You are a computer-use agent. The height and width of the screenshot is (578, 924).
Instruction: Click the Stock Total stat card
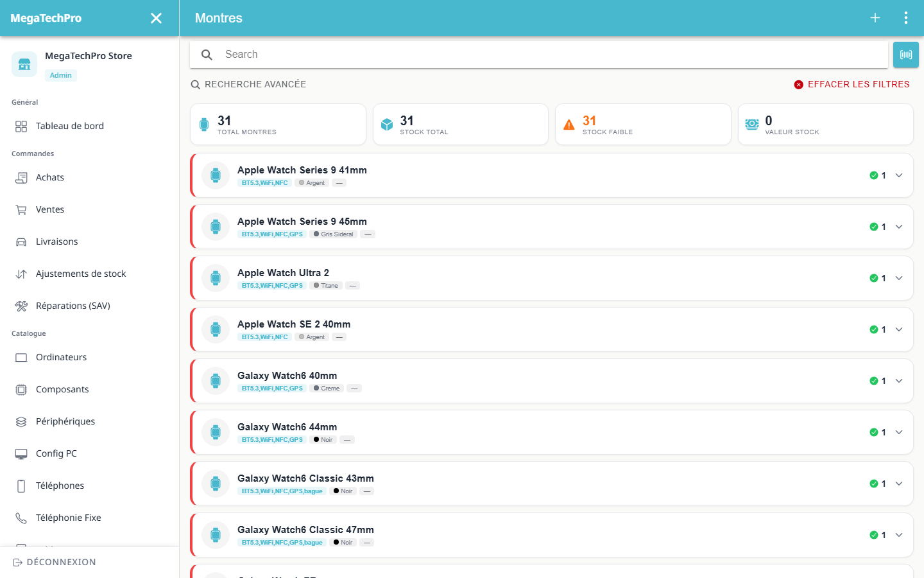[461, 125]
